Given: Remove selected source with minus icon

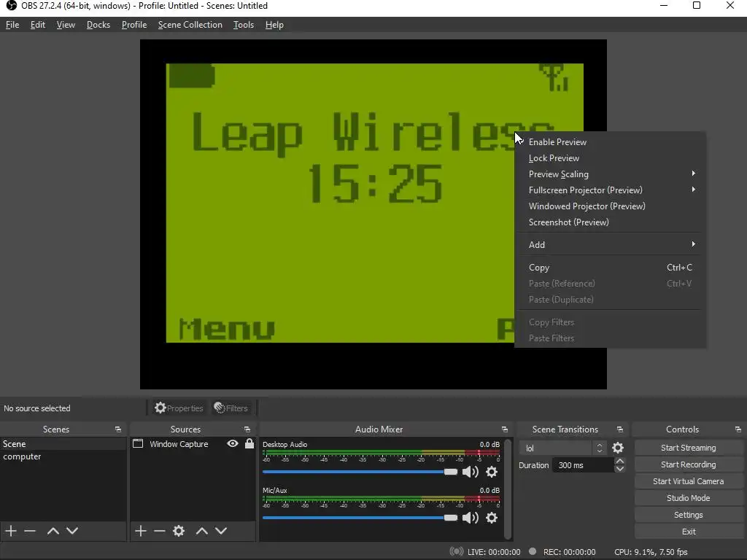Looking at the screenshot, I should click(160, 531).
